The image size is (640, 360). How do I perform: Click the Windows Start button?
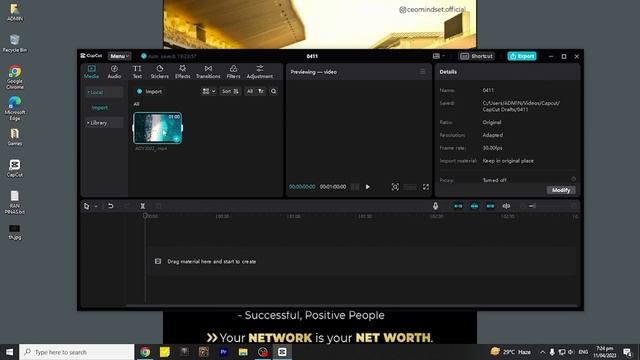tap(9, 352)
